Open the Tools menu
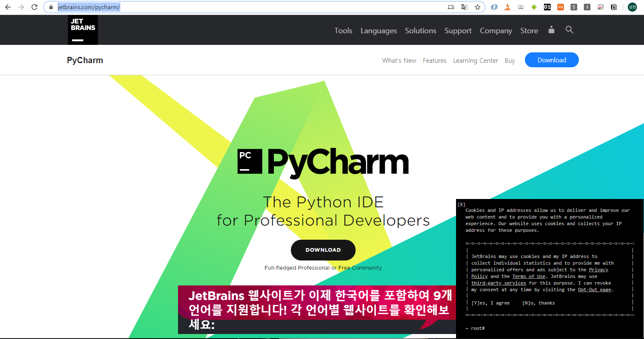 (343, 31)
